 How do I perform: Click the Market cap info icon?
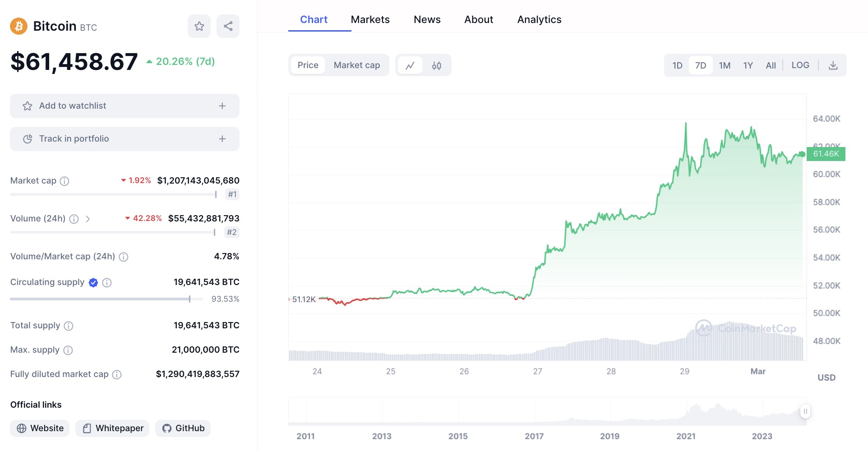click(65, 181)
